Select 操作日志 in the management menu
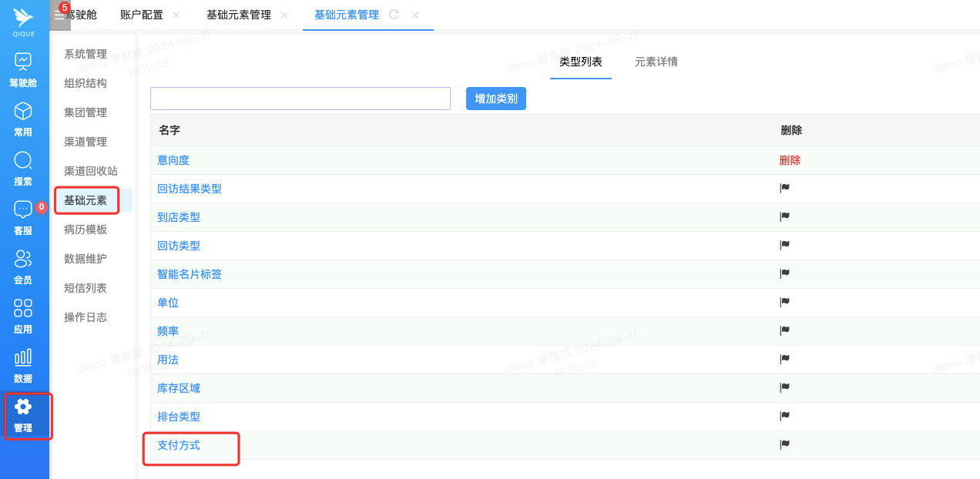Image resolution: width=980 pixels, height=479 pixels. [86, 317]
